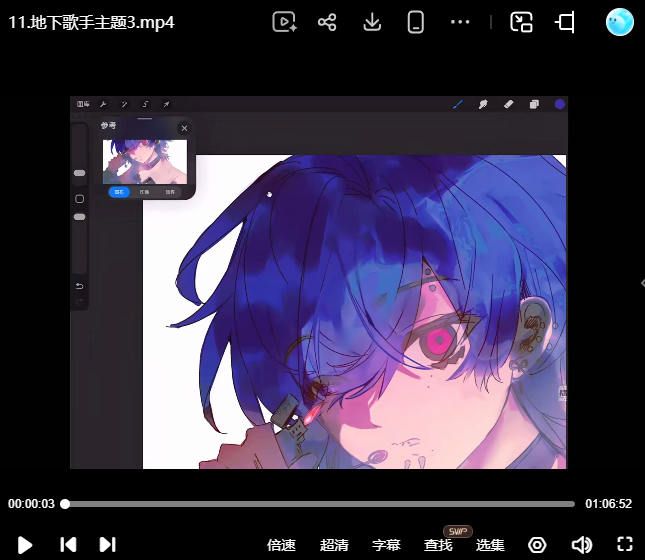This screenshot has width=645, height=560.
Task: Share the video file
Action: tap(327, 22)
